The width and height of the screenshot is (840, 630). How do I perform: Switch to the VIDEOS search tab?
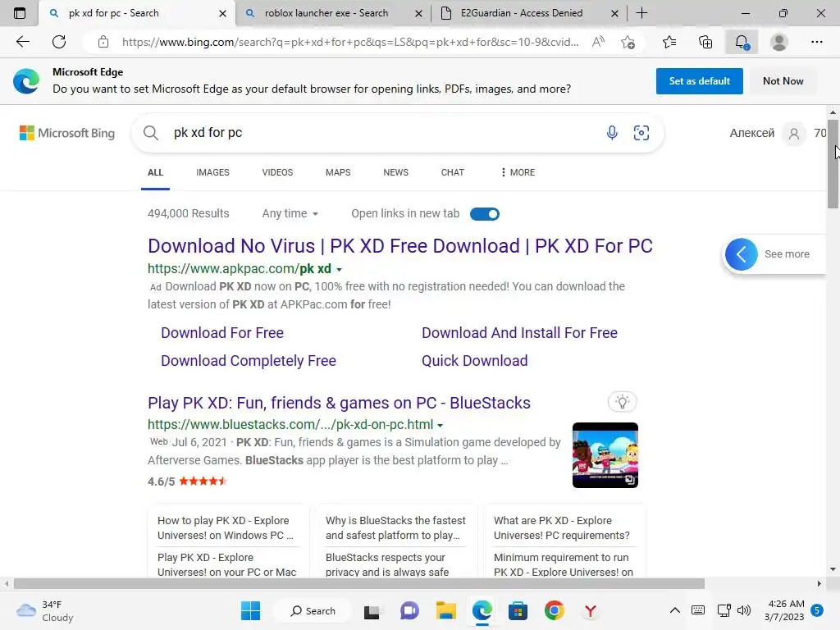tap(277, 172)
